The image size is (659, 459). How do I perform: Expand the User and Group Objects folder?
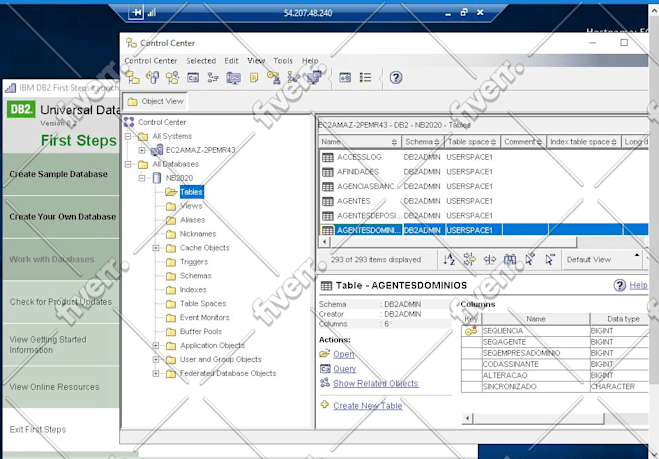point(156,359)
